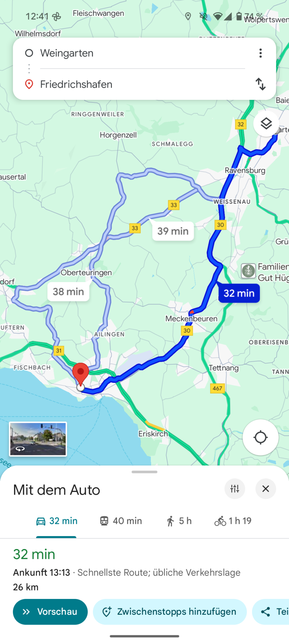This screenshot has width=289, height=644.
Task: Open the three-dot overflow menu
Action: click(260, 53)
